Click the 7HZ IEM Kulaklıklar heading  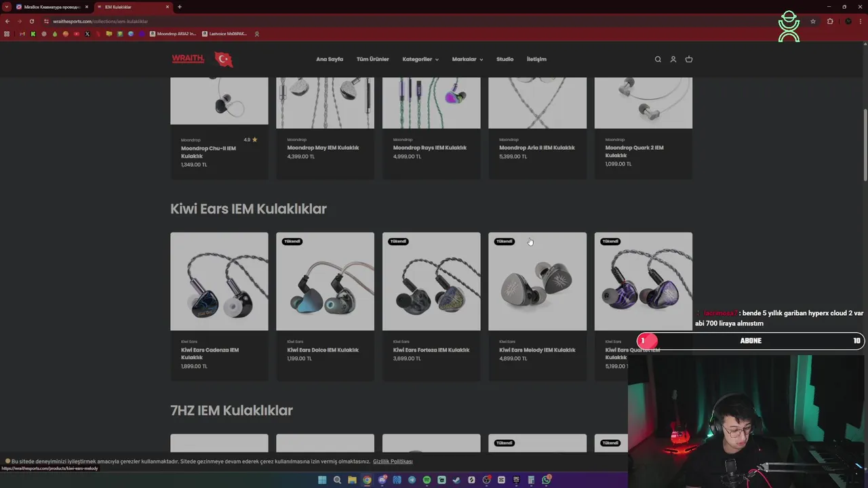point(231,410)
